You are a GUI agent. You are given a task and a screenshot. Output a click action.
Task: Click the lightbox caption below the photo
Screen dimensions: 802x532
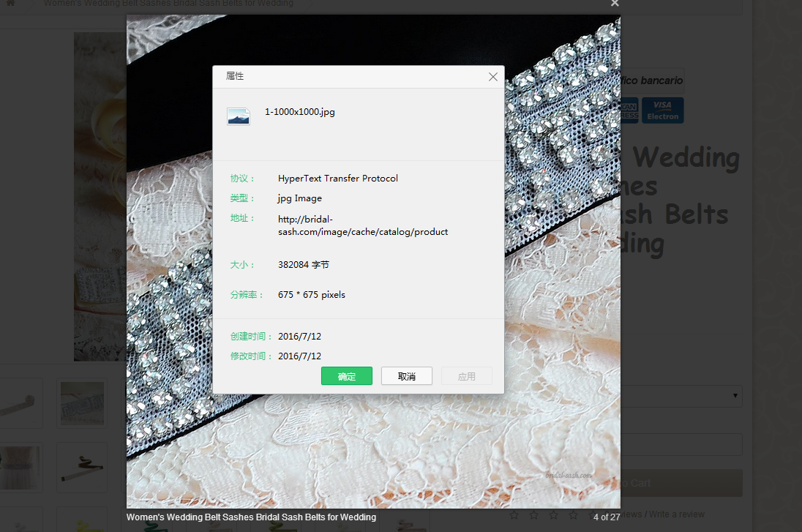(x=251, y=517)
